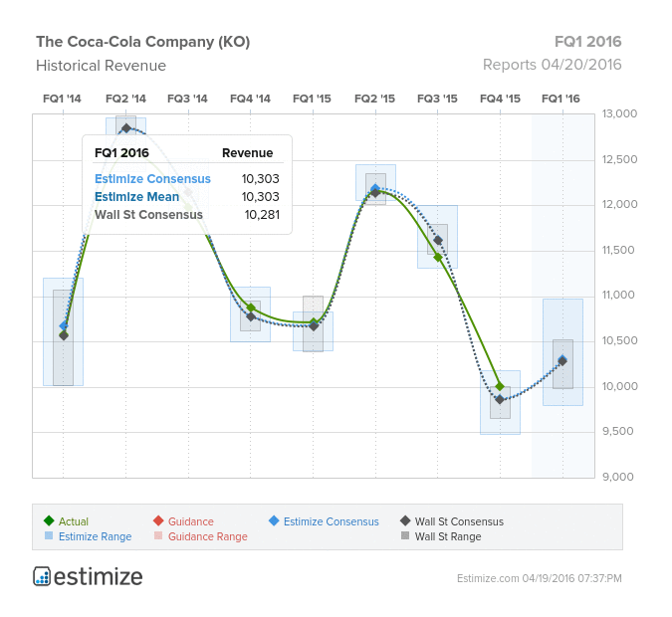Click the Reports 04/20/2016 text

pyautogui.click(x=552, y=65)
